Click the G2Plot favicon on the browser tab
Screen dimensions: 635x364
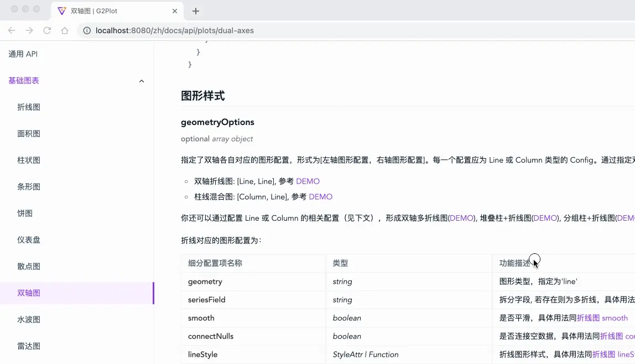coord(61,10)
